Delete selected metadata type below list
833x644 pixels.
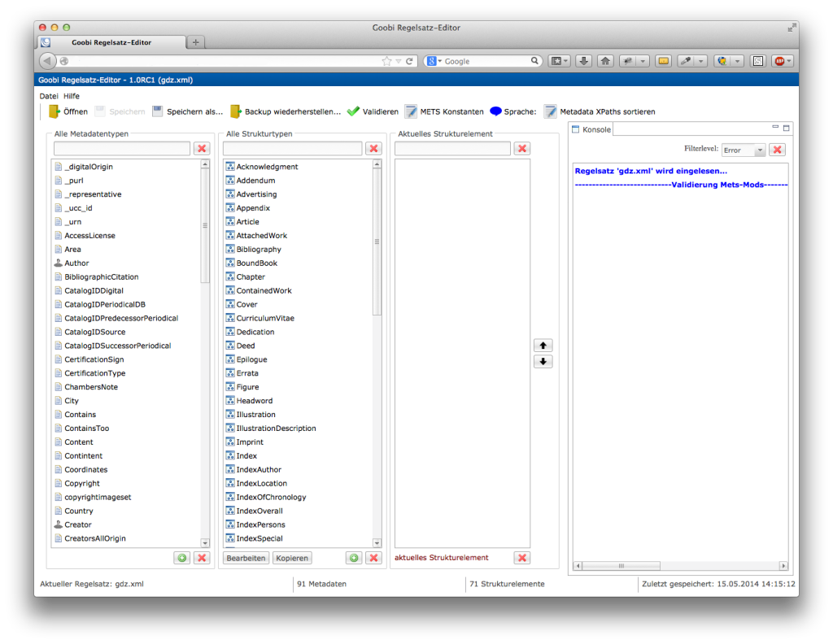(202, 558)
